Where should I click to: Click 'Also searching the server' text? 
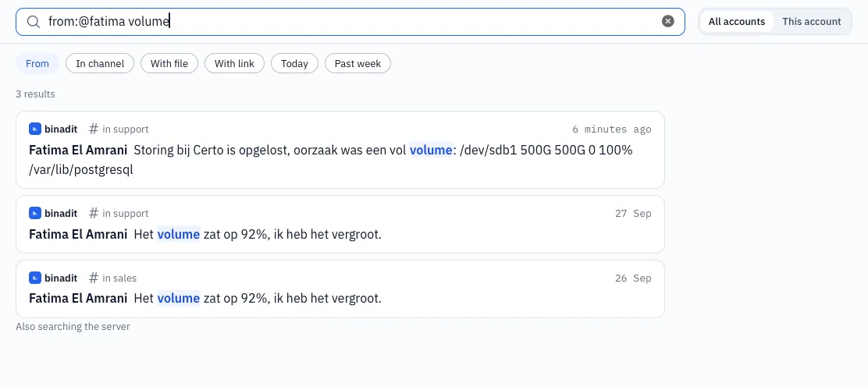coord(73,326)
